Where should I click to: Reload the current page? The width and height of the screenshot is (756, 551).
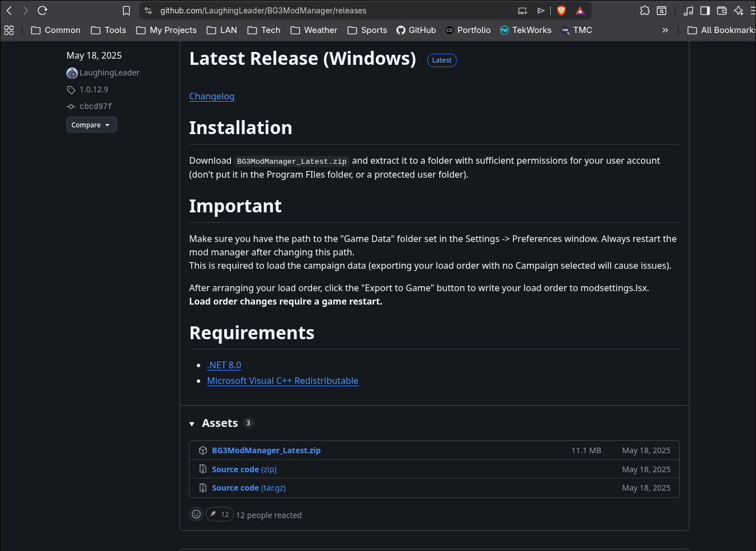point(42,11)
